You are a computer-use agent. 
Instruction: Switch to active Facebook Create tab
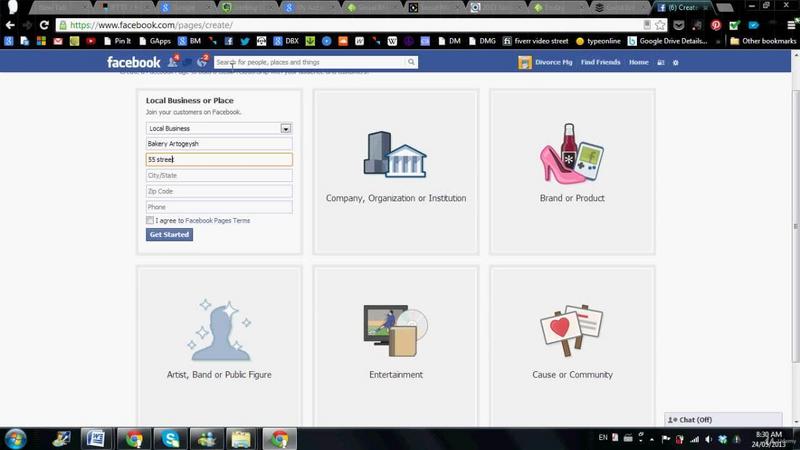(682, 8)
